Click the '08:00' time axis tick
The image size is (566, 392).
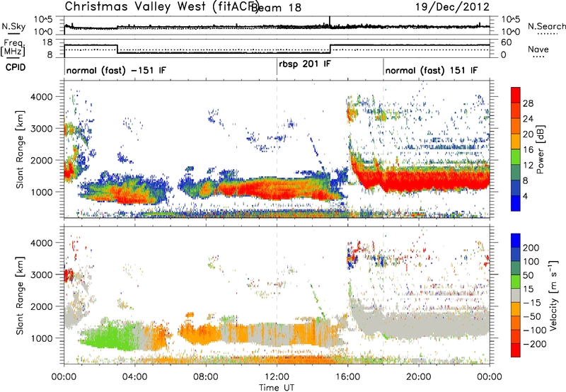(206, 377)
